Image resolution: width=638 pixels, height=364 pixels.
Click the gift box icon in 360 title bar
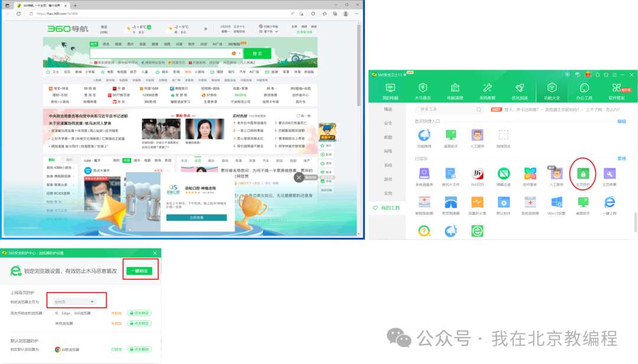tap(588, 75)
